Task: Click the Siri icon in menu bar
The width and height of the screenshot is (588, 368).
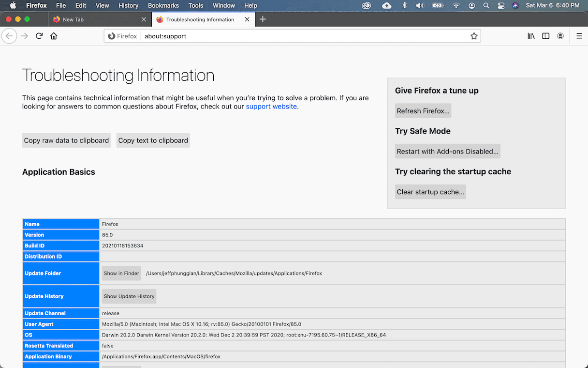Action: click(515, 5)
